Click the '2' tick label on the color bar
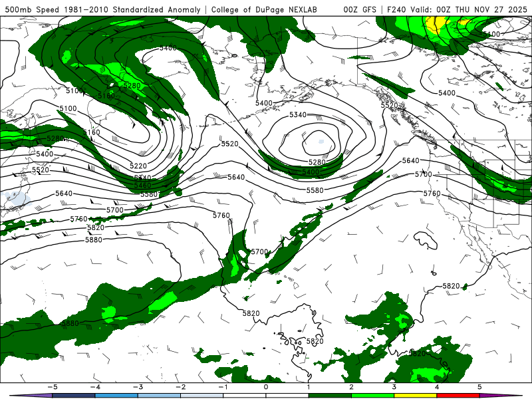The width and height of the screenshot is (532, 399). pyautogui.click(x=352, y=387)
